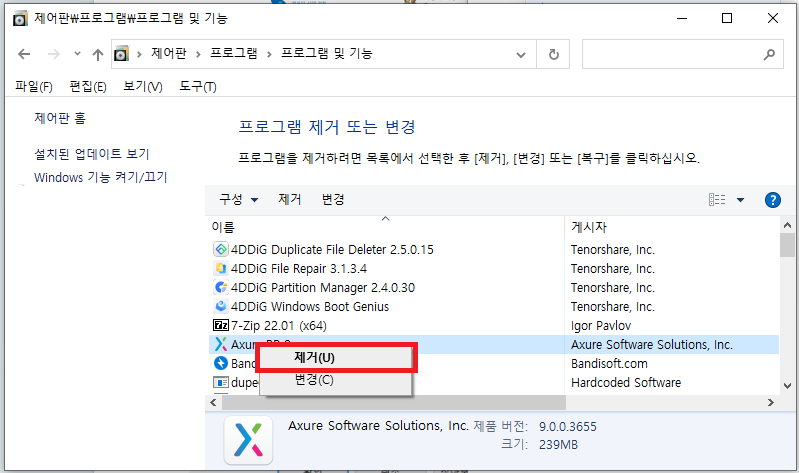Select 4DDiG Partition Manager icon
This screenshot has height=473, width=799.
click(x=221, y=287)
